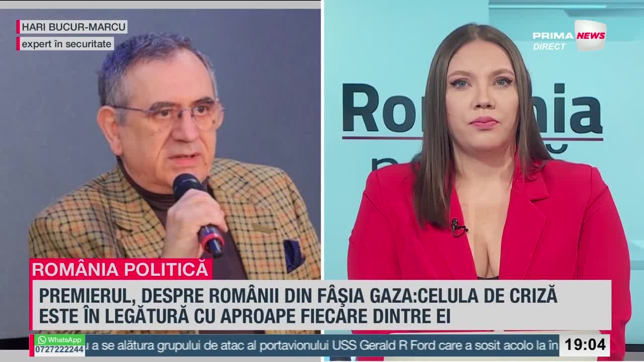This screenshot has height=362, width=644.
Task: Click the Prima News logo
Action: pos(570,36)
